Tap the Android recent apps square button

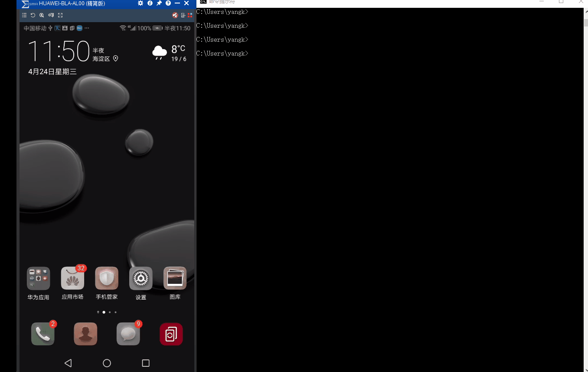coord(146,363)
